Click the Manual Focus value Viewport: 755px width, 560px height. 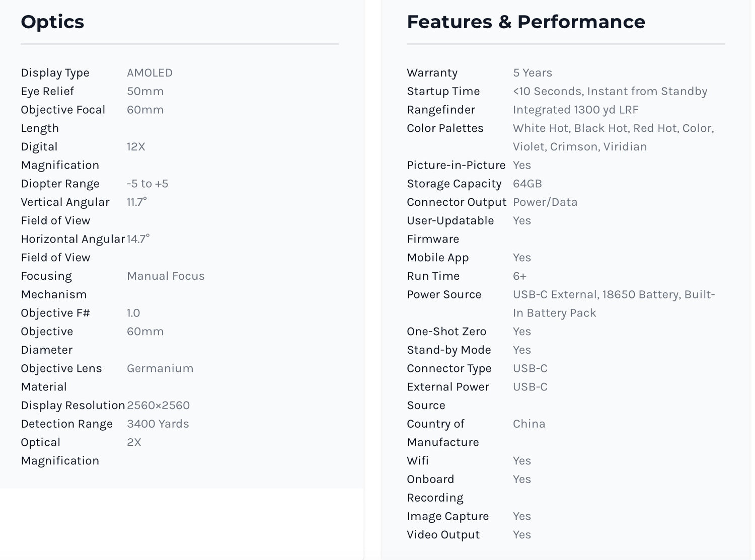tap(166, 276)
